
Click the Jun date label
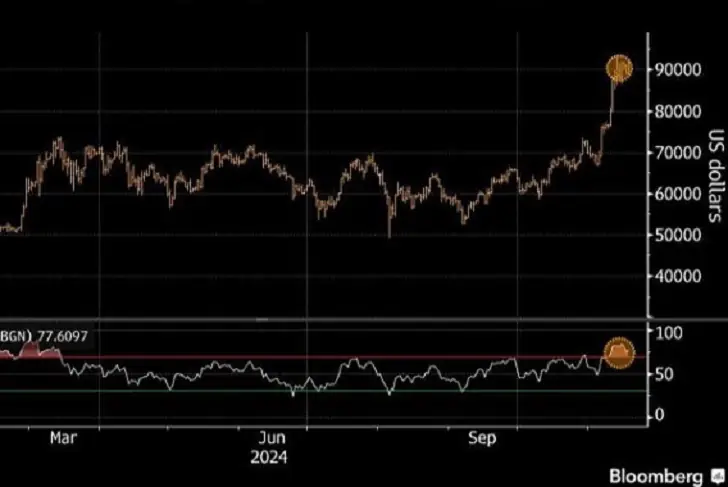pyautogui.click(x=272, y=437)
